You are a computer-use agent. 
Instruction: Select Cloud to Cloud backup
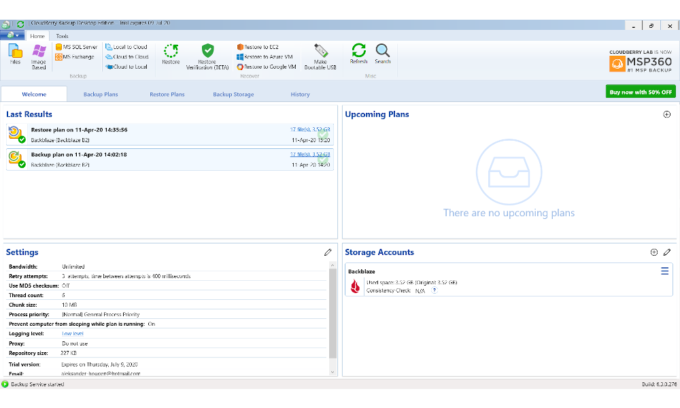127,57
